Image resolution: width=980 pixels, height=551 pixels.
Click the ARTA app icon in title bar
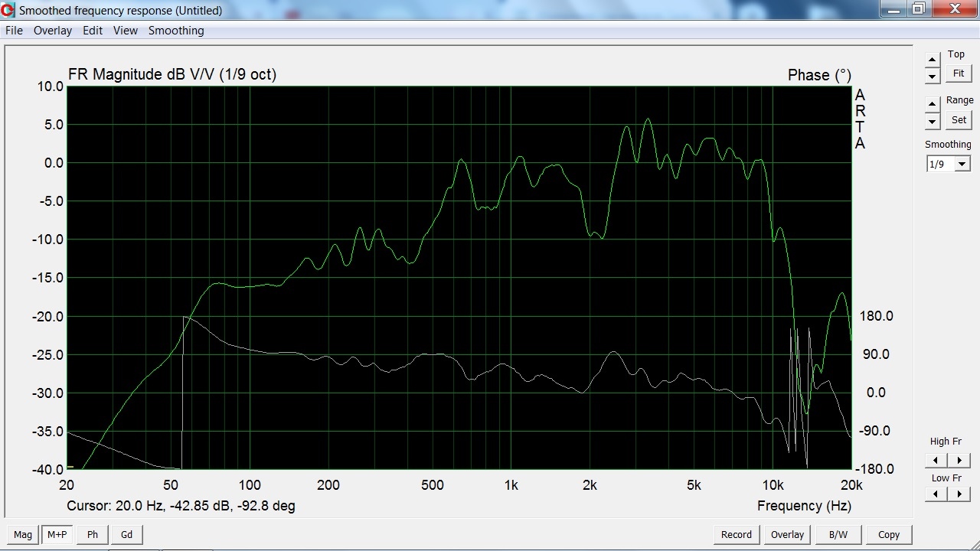pos(8,10)
